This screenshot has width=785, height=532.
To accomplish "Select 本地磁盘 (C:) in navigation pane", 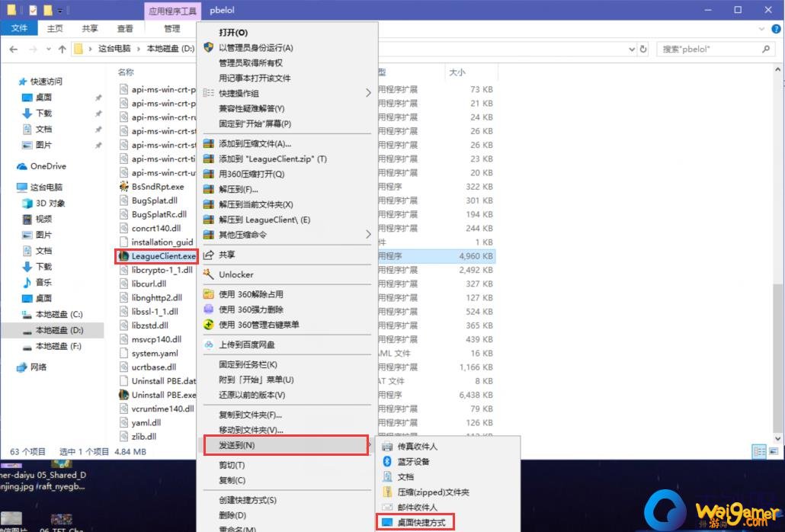I will [59, 314].
